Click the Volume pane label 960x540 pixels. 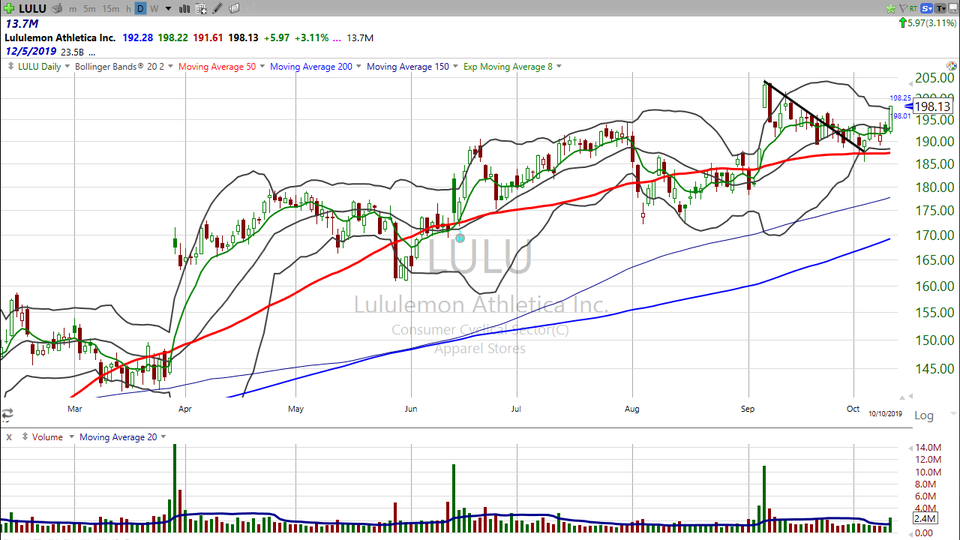point(47,437)
